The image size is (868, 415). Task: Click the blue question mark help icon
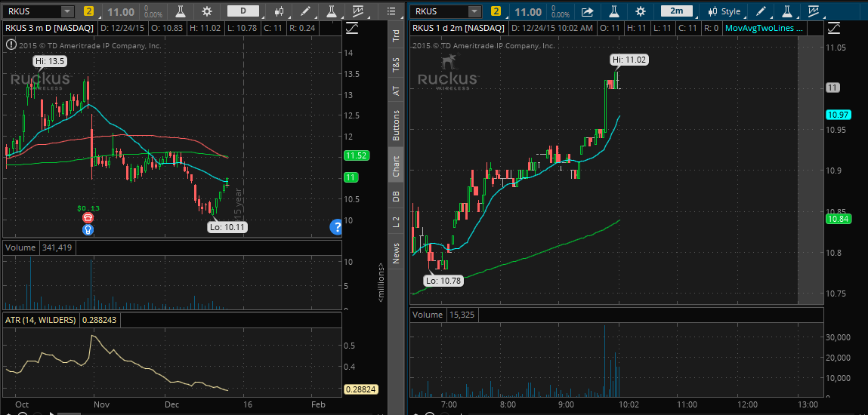tap(336, 226)
